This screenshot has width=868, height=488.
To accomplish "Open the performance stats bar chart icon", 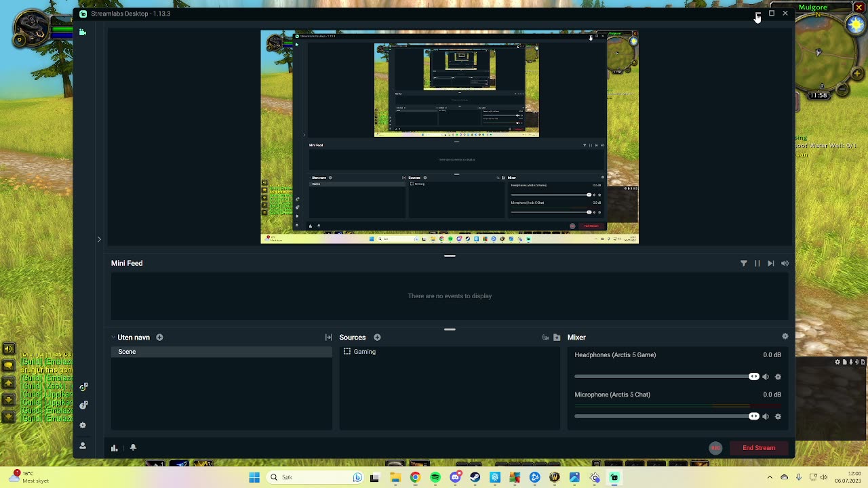I will pyautogui.click(x=115, y=447).
